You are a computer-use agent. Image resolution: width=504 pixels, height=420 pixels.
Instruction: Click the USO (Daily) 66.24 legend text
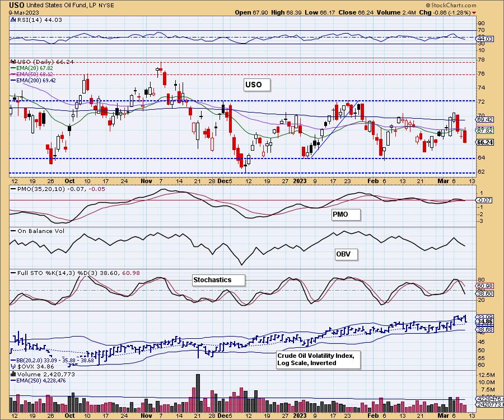[45, 62]
